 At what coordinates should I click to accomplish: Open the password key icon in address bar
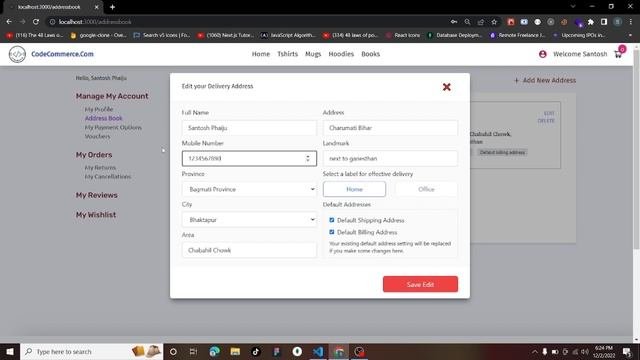click(454, 22)
